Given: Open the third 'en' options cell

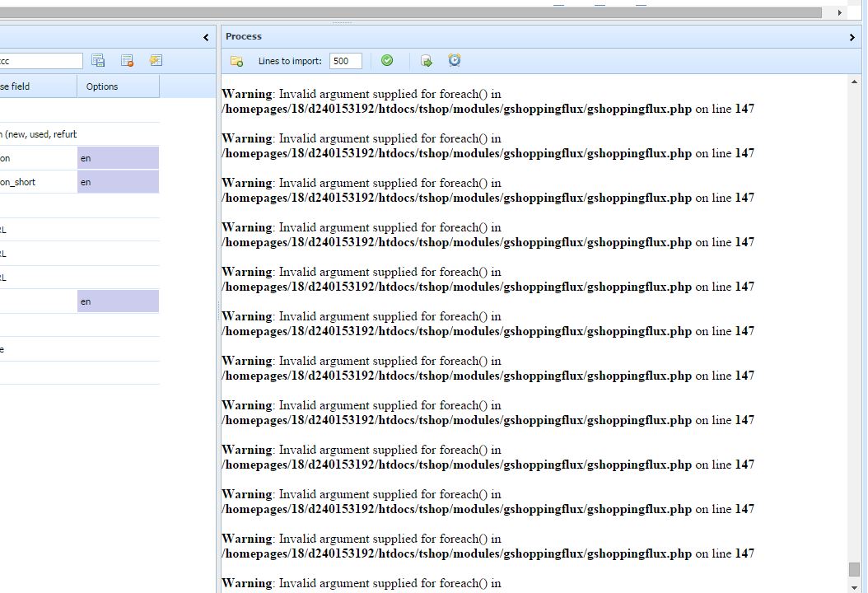Looking at the screenshot, I should tap(118, 301).
